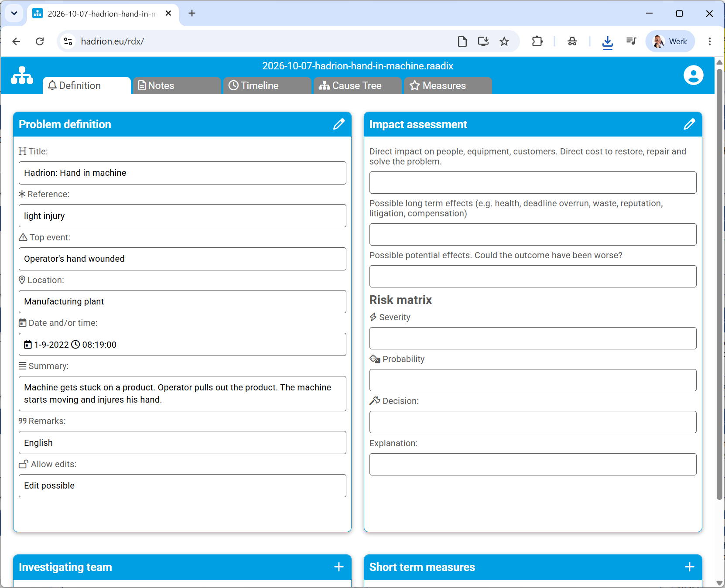Open the Werk profile button
Image resolution: width=725 pixels, height=588 pixels.
pos(670,41)
